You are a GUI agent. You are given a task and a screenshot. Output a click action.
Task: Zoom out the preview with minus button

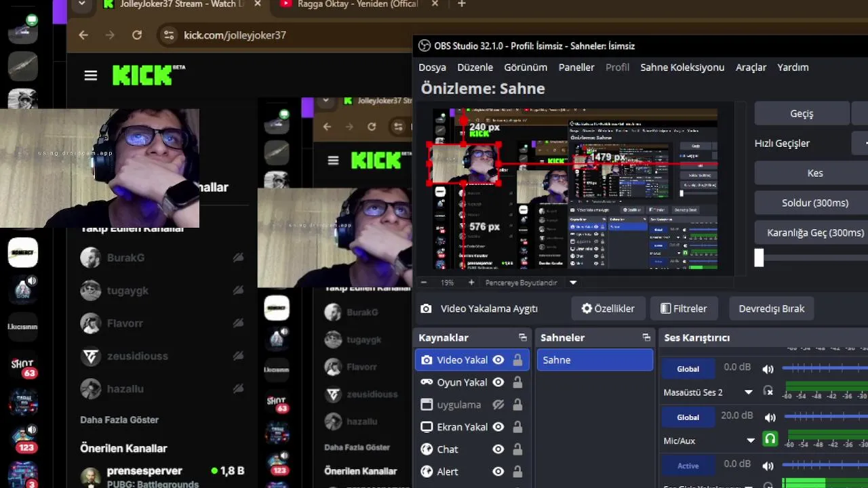(x=424, y=283)
